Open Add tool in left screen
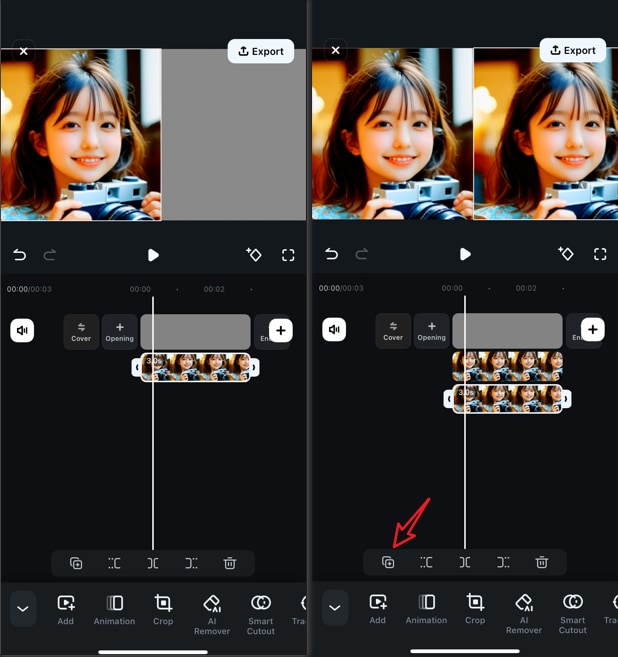Screen dimensions: 618x657 [x=66, y=610]
